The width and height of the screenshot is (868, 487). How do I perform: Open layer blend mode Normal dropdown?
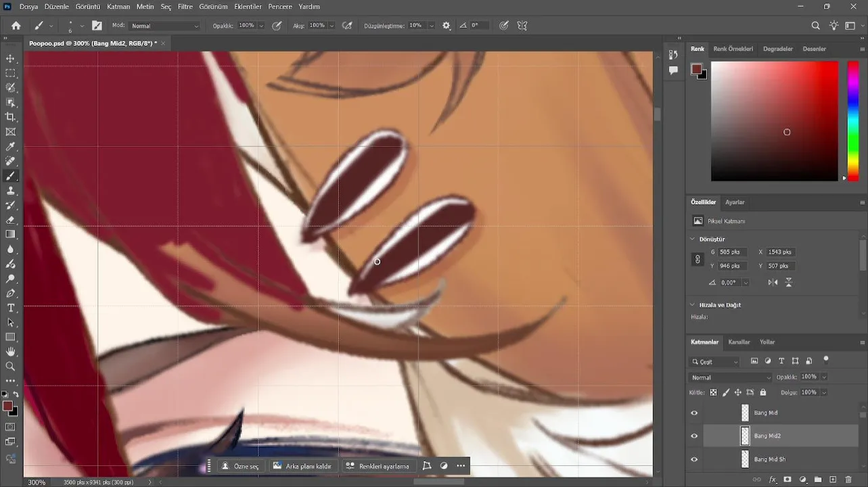point(730,377)
